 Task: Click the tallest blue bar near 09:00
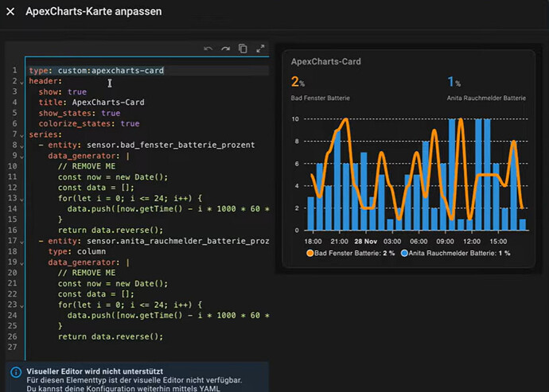coord(452,174)
